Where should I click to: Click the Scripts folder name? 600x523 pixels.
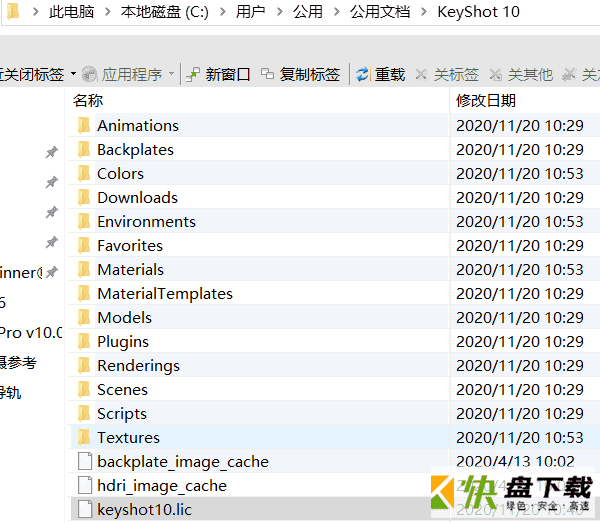(122, 414)
